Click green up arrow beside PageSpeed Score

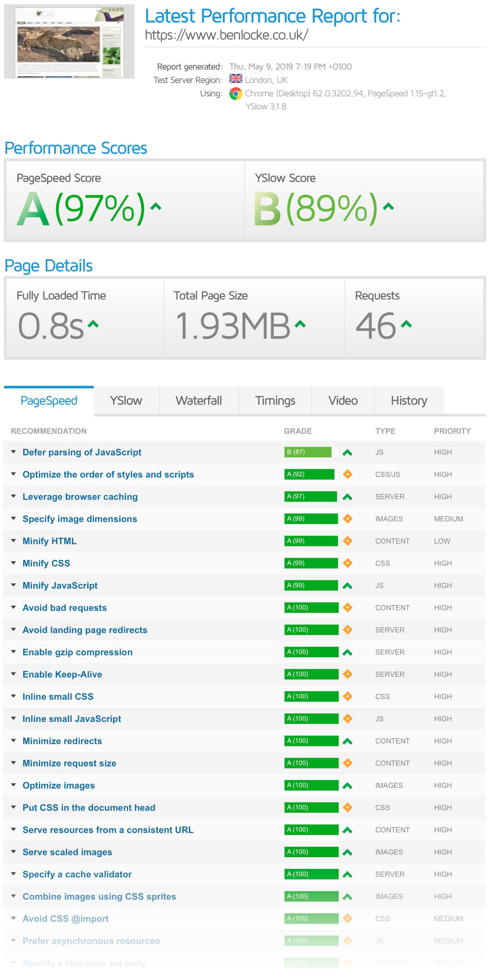click(x=156, y=207)
